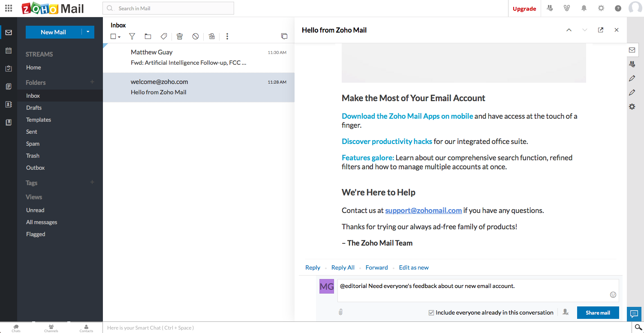This screenshot has width=644, height=333.
Task: Open the help question mark icon
Action: click(x=618, y=8)
